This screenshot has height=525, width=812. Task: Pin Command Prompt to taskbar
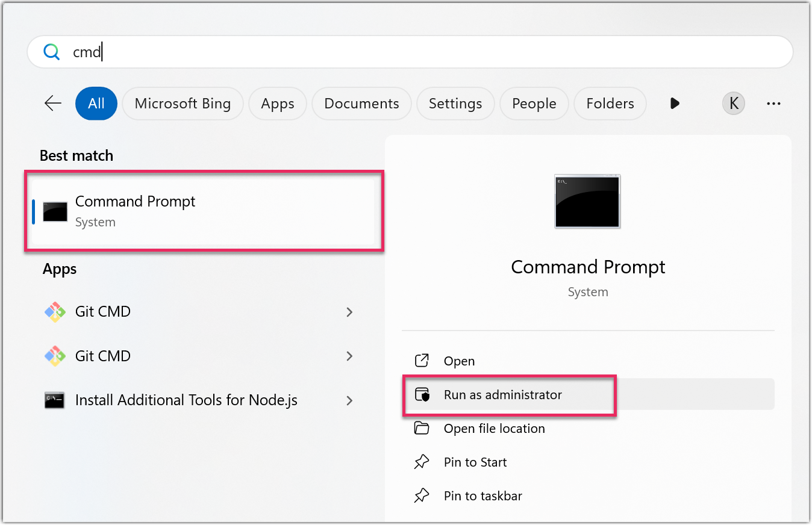483,496
